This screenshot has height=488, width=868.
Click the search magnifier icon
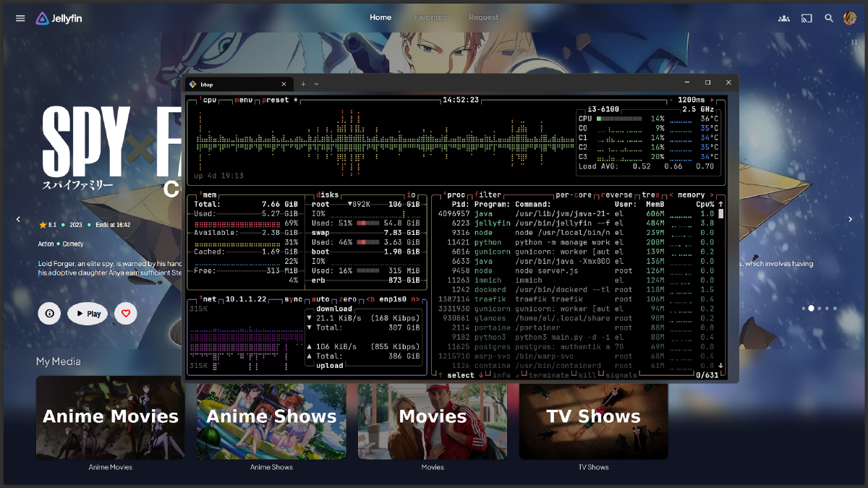point(829,18)
